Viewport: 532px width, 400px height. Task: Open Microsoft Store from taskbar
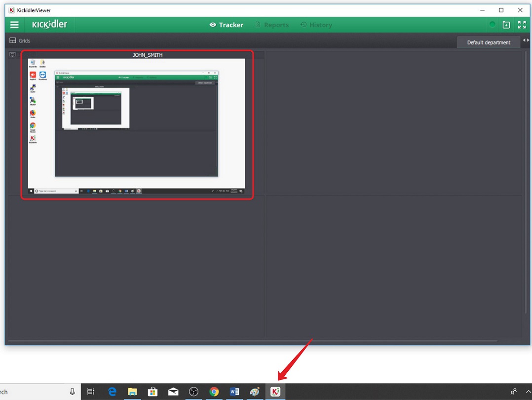[x=152, y=392]
